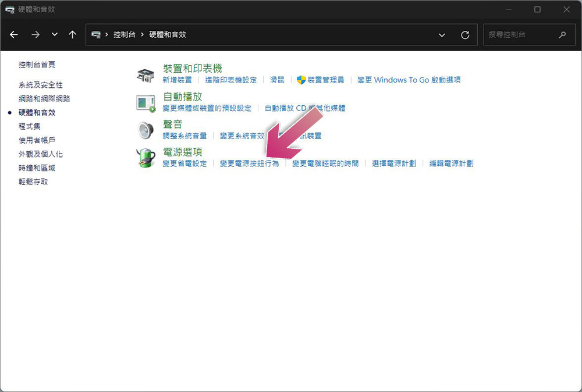This screenshot has width=582, height=392.
Task: Click the shield icon beside 裝置管理員
Action: [301, 80]
